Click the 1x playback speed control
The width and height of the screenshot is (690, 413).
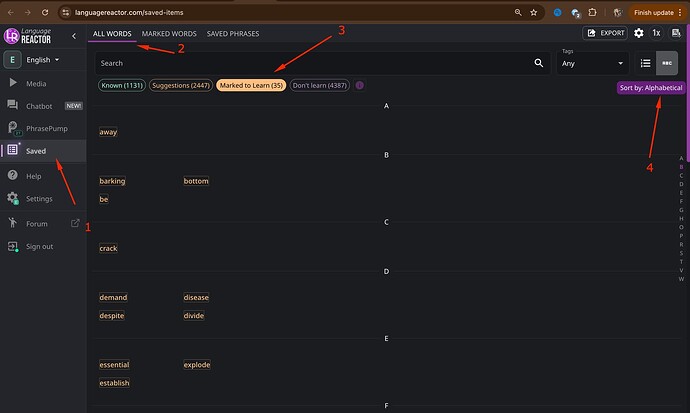(x=656, y=33)
